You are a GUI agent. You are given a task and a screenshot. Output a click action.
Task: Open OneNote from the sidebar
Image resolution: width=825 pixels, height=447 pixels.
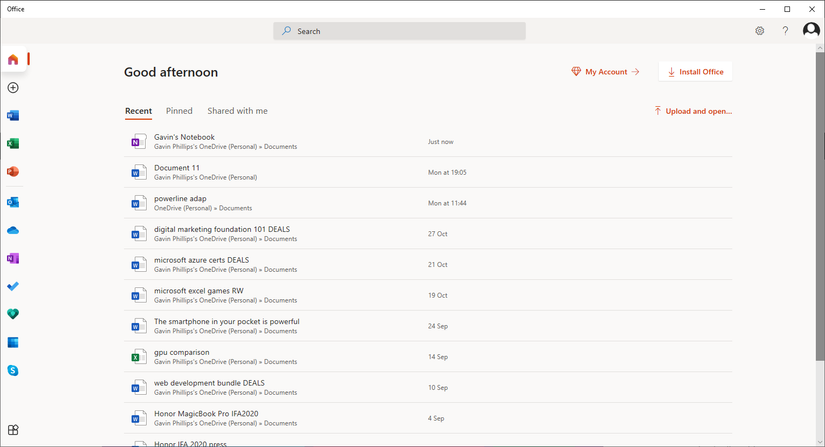[x=13, y=258]
